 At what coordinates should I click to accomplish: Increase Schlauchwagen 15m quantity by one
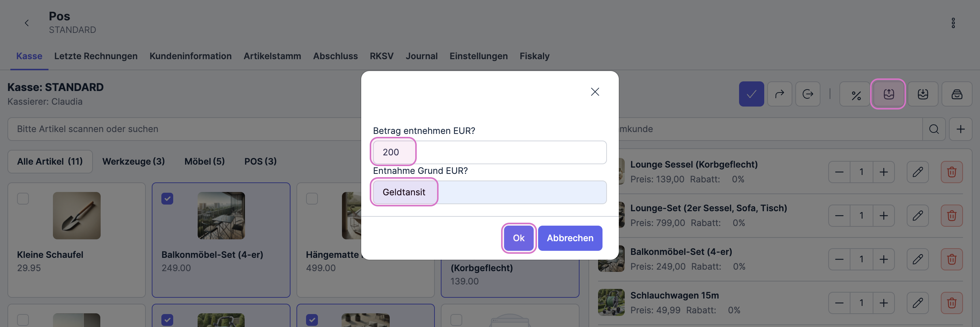(883, 303)
